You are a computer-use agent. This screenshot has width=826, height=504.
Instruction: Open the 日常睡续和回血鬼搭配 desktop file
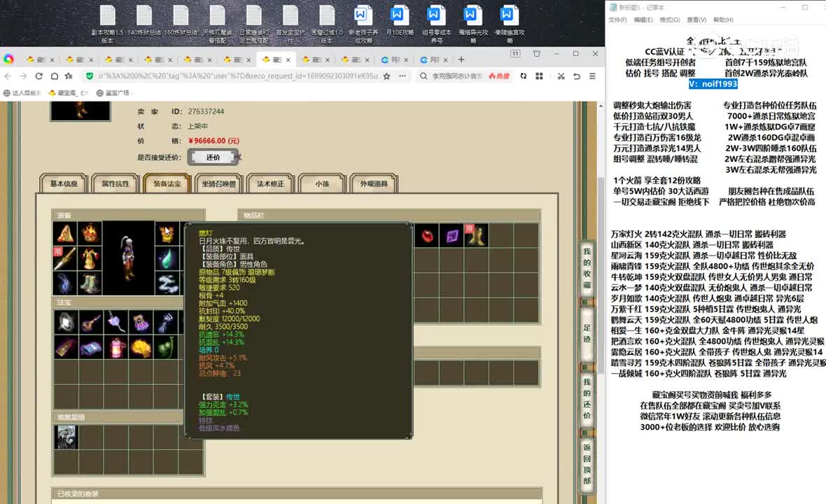[x=254, y=24]
